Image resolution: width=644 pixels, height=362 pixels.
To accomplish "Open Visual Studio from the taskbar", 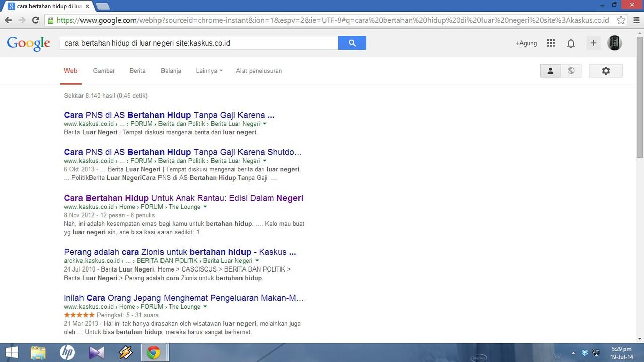I will [x=97, y=353].
